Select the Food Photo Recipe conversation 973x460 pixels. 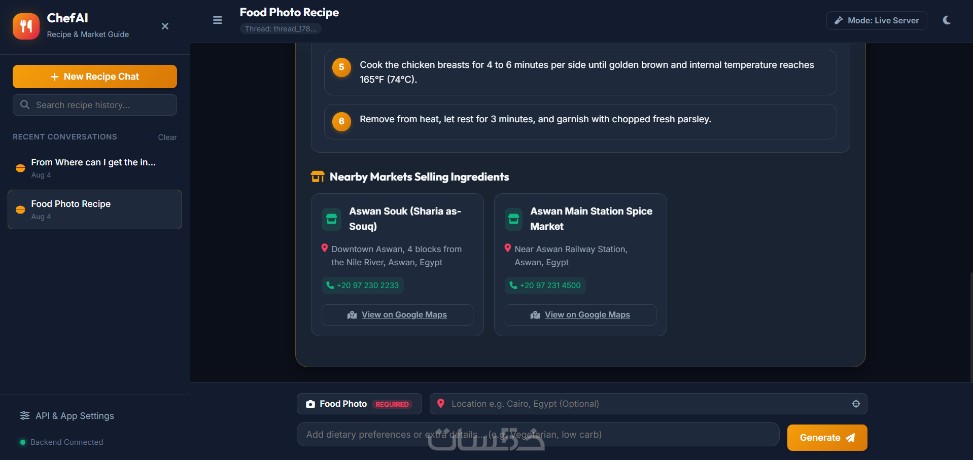click(94, 209)
